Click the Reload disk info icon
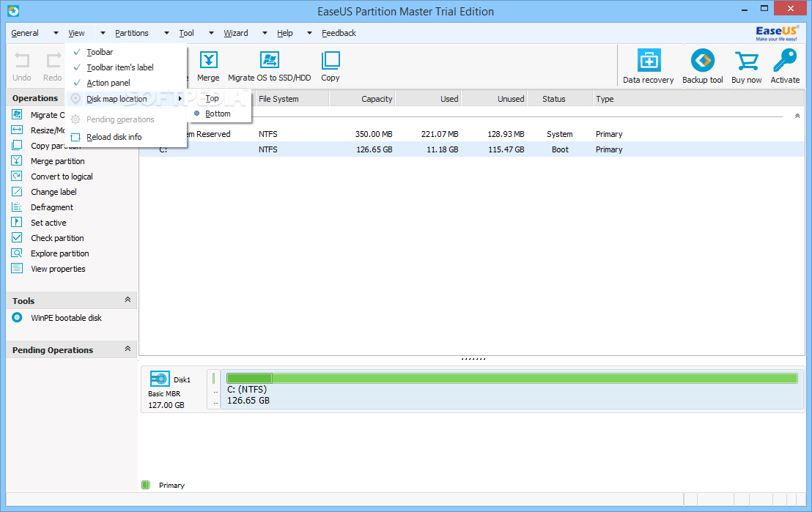812x512 pixels. click(75, 137)
